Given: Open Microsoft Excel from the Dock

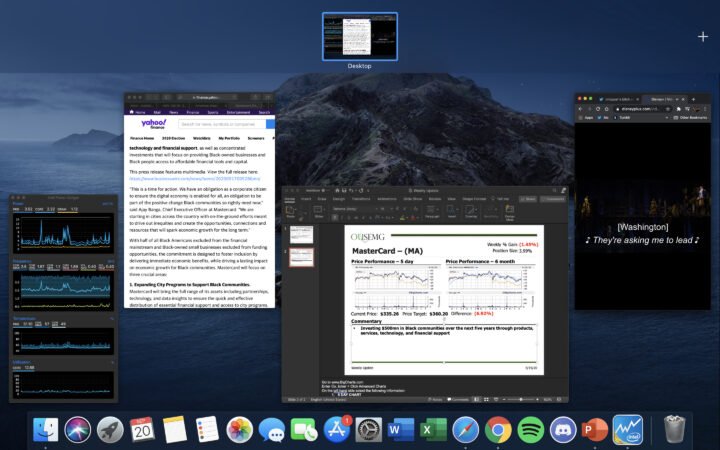Looking at the screenshot, I should pos(433,430).
